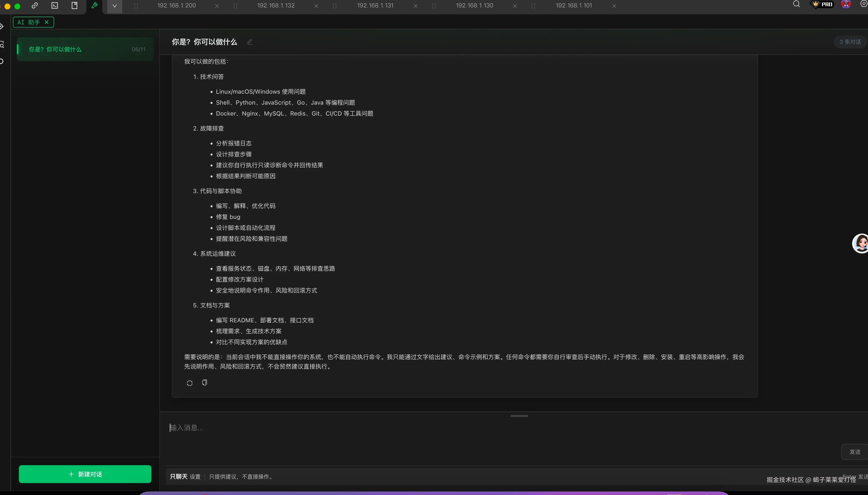The height and width of the screenshot is (495, 868).
Task: Switch to the 192.168.1.131 tab
Action: point(375,5)
